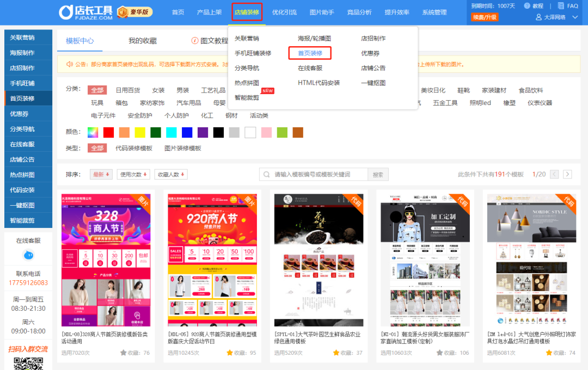This screenshot has height=370, width=588.
Task: Open 产品上架 menu
Action: click(x=209, y=13)
